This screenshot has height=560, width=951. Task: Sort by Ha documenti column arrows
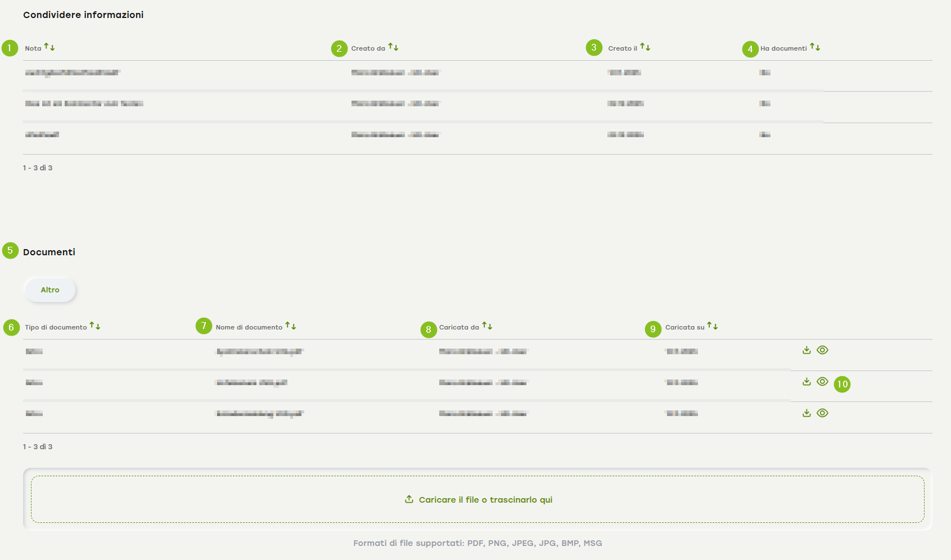pos(815,48)
